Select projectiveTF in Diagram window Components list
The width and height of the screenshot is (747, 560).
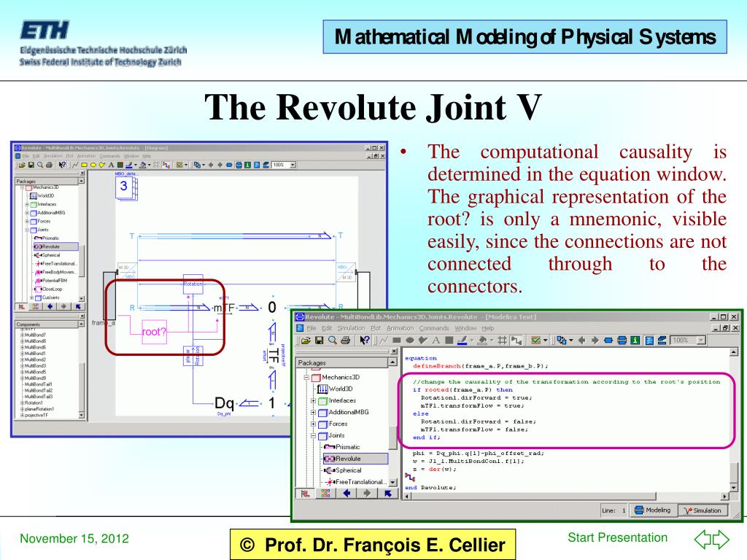pos(36,415)
